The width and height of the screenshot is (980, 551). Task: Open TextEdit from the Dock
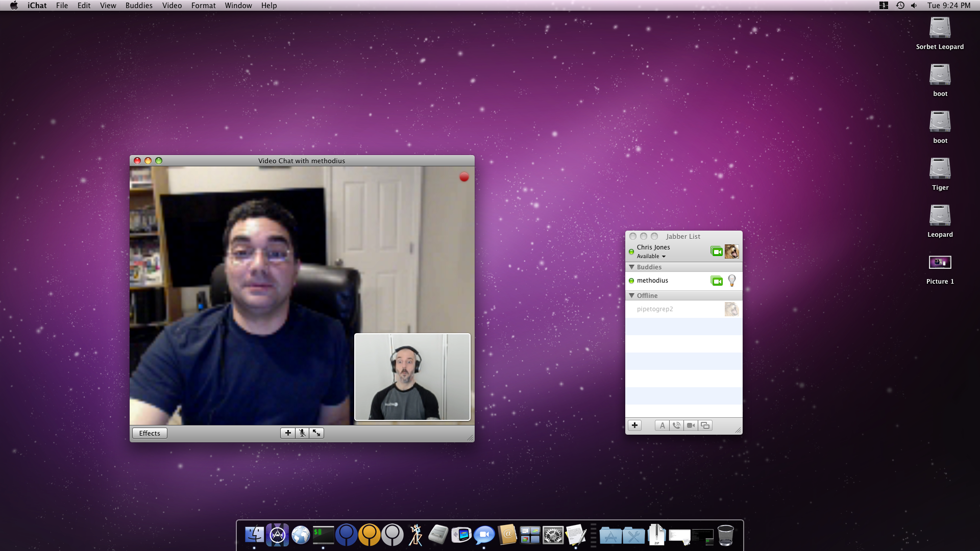pos(576,535)
